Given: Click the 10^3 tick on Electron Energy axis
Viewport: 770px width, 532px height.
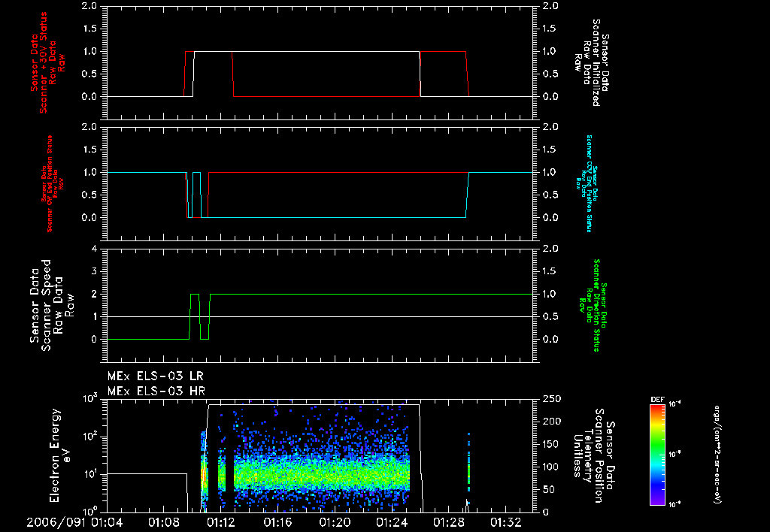Looking at the screenshot, I should [x=90, y=398].
